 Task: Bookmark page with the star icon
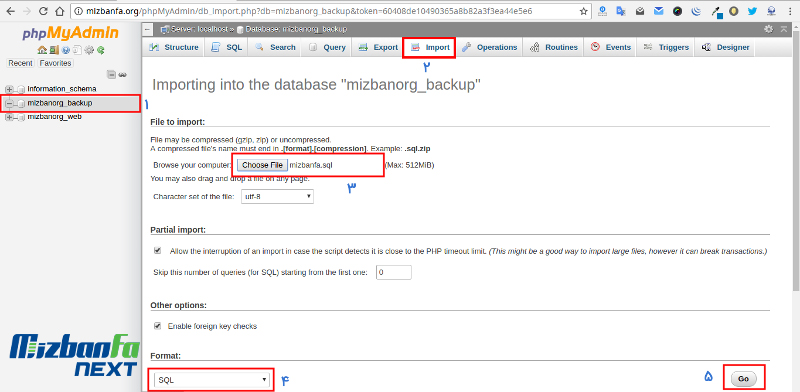pos(583,11)
